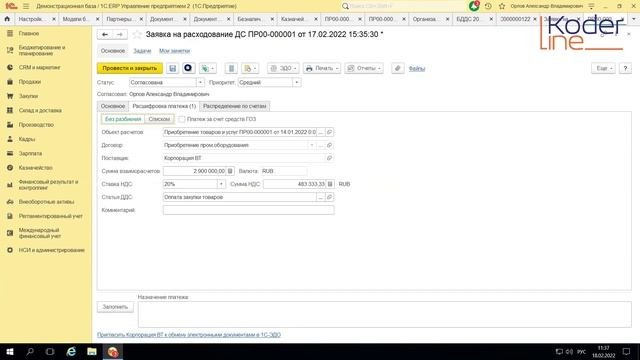
Task: Click 'Провести и закрыть' button
Action: pos(130,68)
